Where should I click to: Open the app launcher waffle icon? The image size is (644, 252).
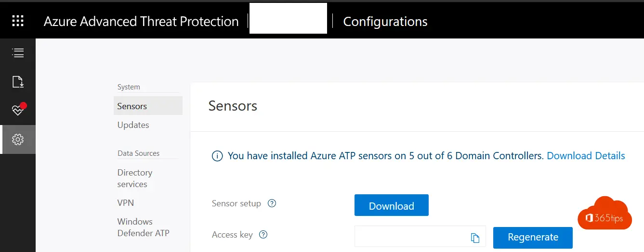pos(18,21)
